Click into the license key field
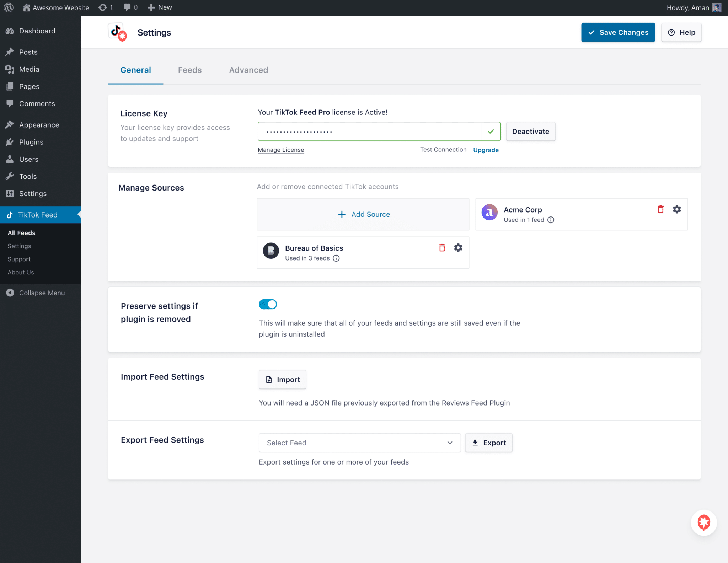The height and width of the screenshot is (563, 728). point(370,132)
